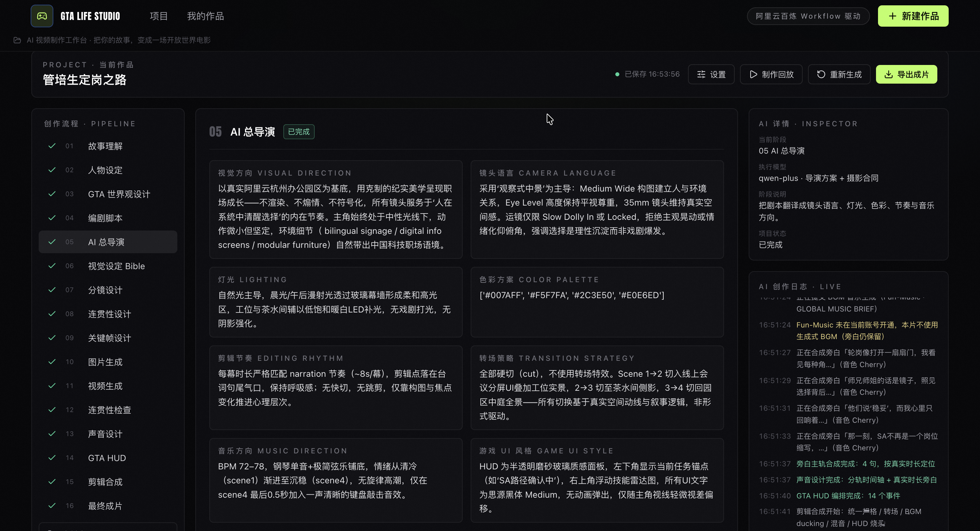Screen dimensions: 980x531
Task: Click the 制作回放 button
Action: point(771,75)
